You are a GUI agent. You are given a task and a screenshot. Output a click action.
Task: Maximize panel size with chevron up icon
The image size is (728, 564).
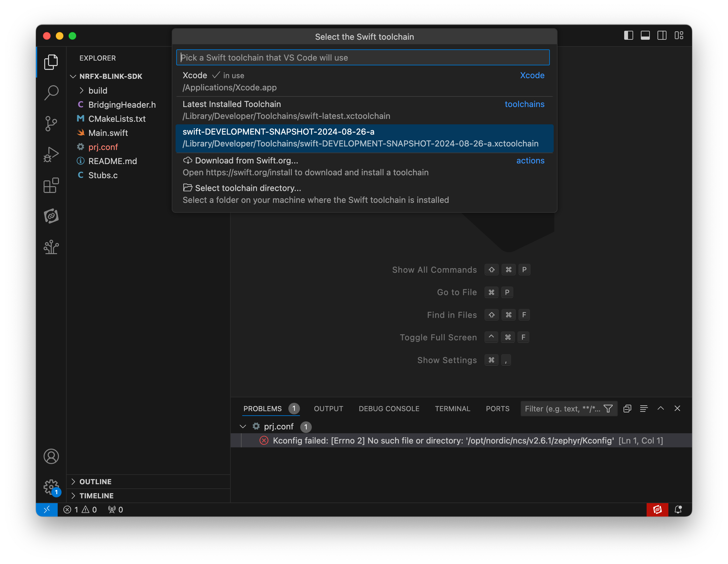tap(661, 409)
